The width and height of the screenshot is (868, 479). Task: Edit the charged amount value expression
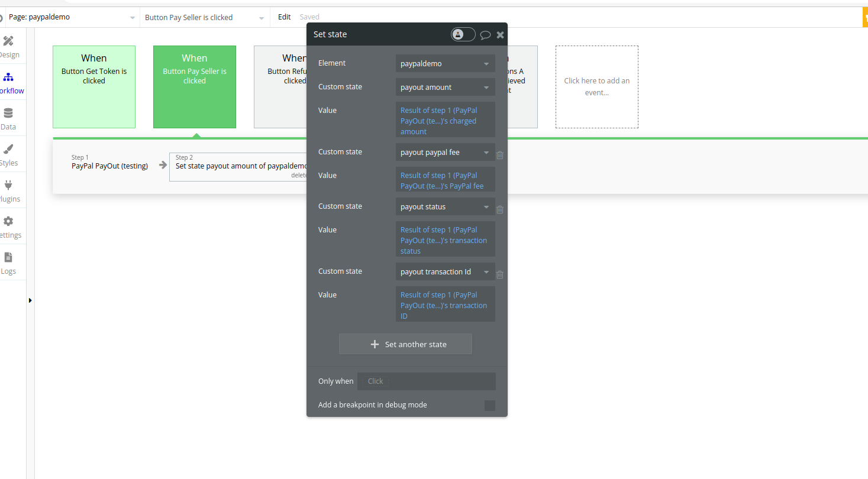pyautogui.click(x=446, y=121)
